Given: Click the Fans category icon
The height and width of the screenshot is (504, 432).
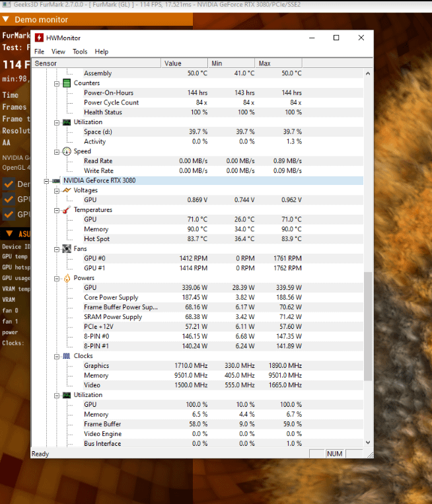Looking at the screenshot, I should (67, 249).
